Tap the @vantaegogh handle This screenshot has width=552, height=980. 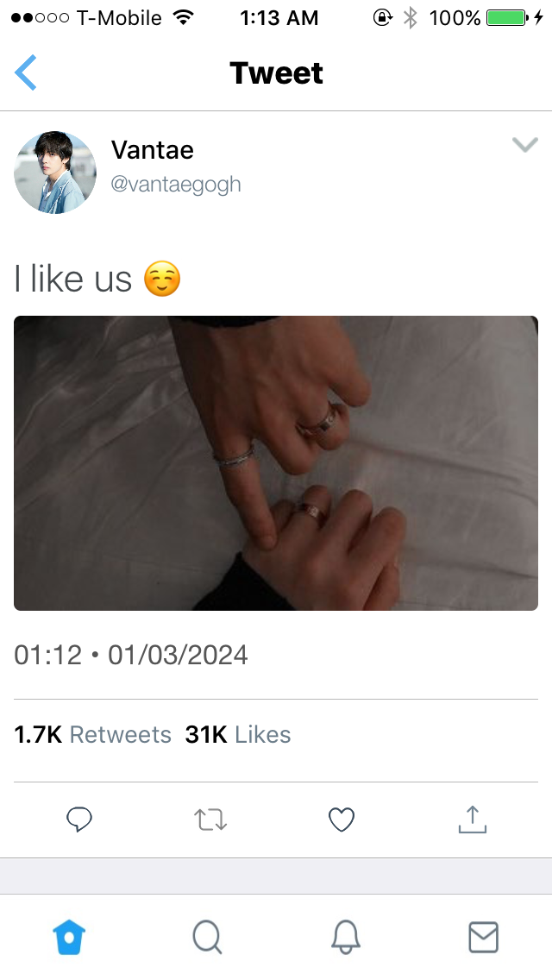(x=176, y=185)
